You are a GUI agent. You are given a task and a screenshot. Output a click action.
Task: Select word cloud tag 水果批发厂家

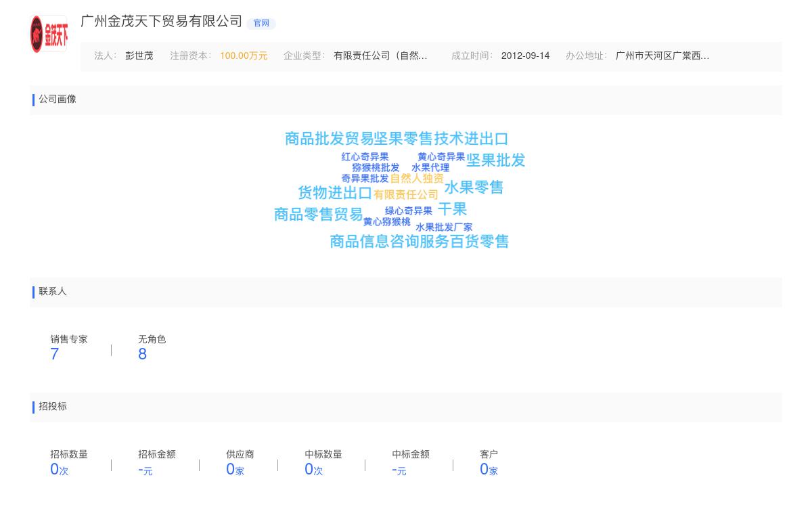(444, 227)
